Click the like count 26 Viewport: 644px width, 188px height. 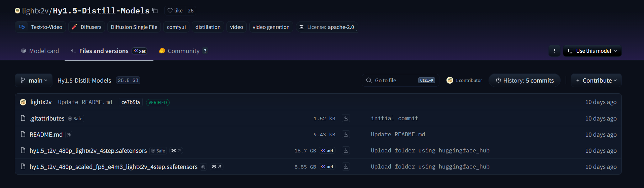[190, 11]
